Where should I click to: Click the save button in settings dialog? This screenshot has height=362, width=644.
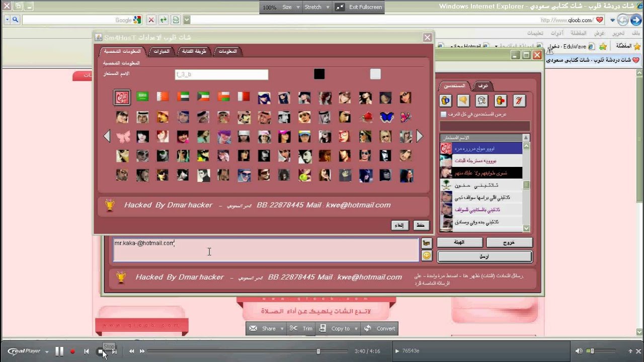pos(421,225)
